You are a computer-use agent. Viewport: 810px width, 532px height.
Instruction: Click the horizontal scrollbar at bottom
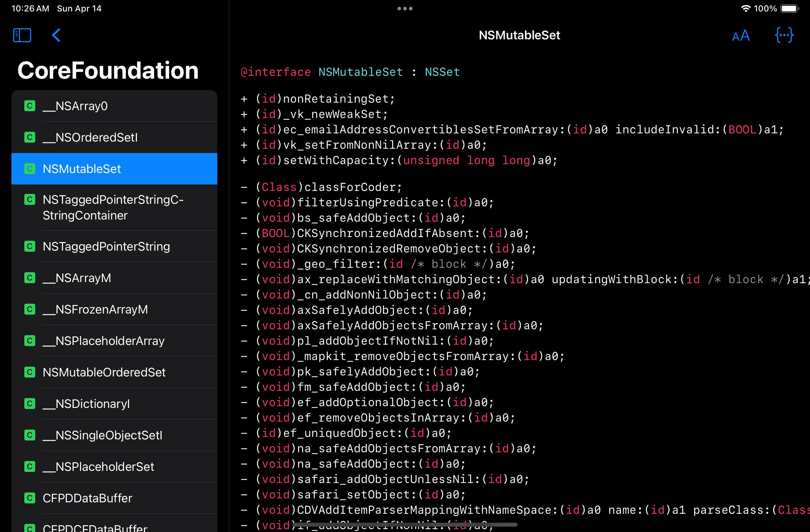405,524
